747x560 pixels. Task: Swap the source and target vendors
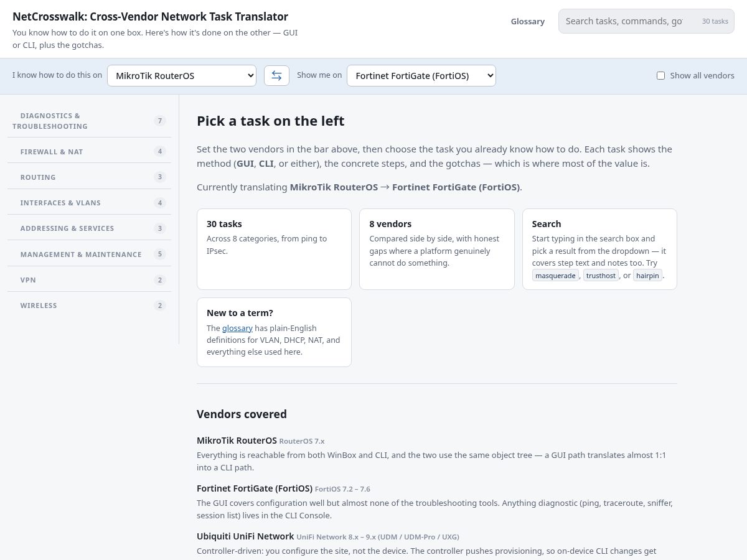tap(276, 75)
